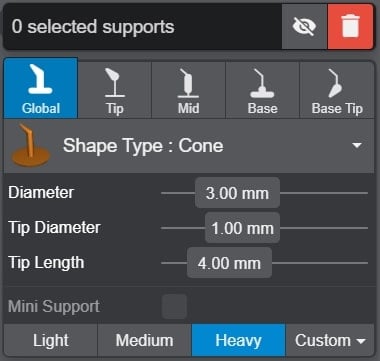Enable the Mini Support checkbox
Screen dimensions: 380x361
tap(174, 306)
